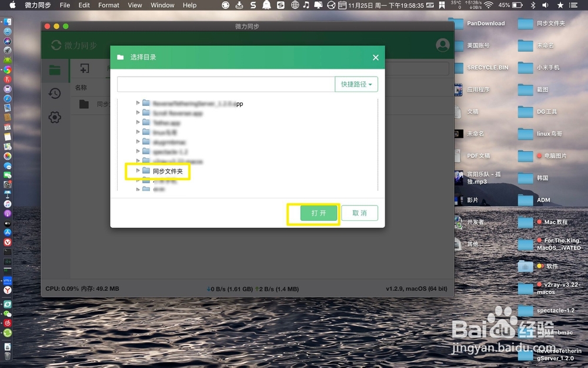This screenshot has width=588, height=368.
Task: Select the 同步文件夹 row in the tree
Action: (x=168, y=171)
